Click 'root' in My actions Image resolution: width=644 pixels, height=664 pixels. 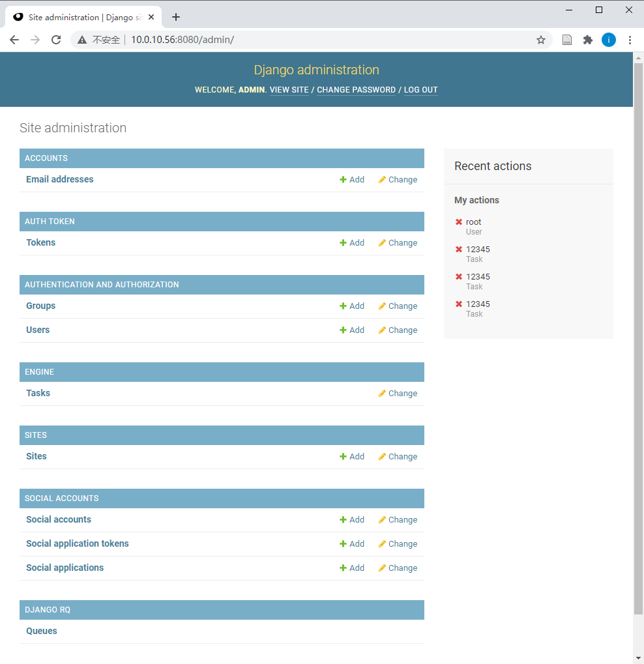pos(473,222)
